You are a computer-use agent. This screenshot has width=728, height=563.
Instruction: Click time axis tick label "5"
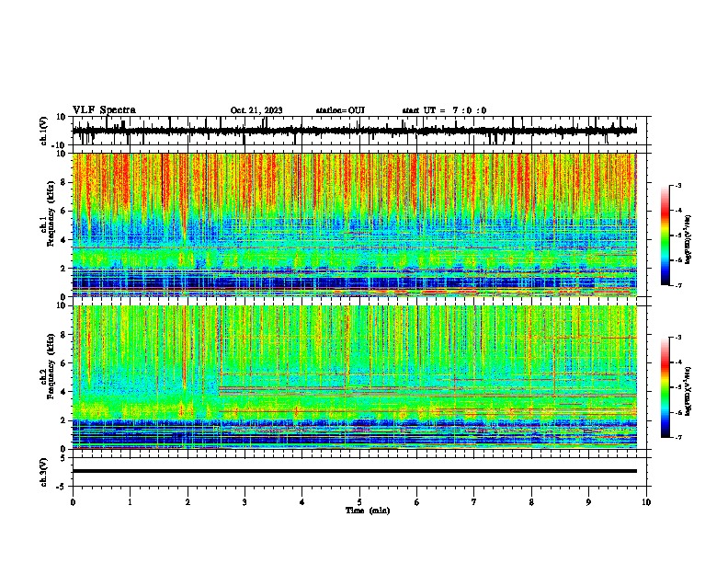pos(359,502)
